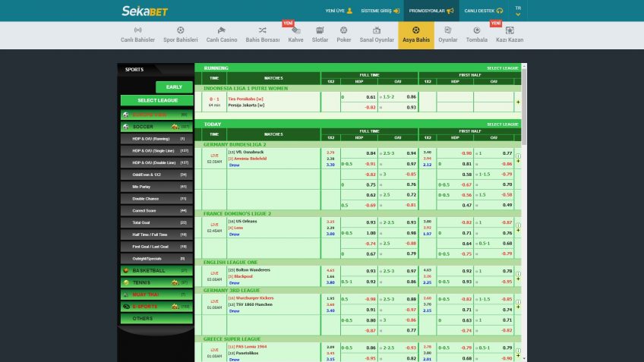Screen dimensions: 644x362
Task: Select the SPORTS sidebar tab
Action: click(x=134, y=69)
